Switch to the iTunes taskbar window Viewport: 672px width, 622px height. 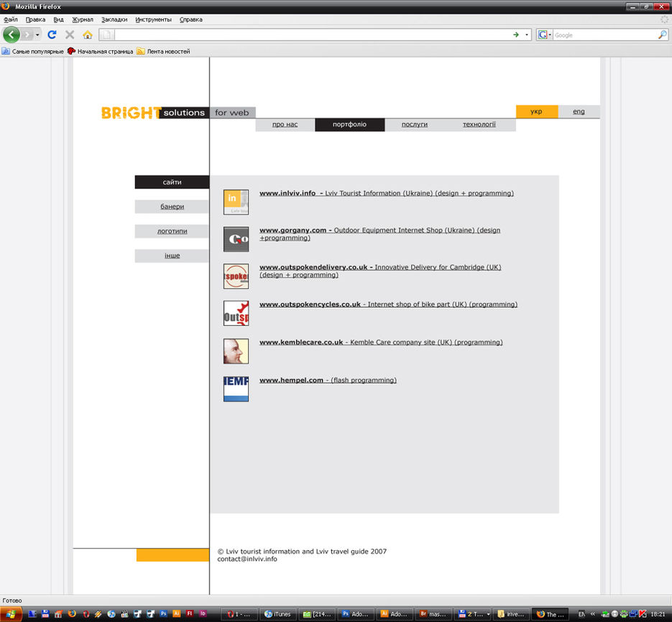click(277, 614)
